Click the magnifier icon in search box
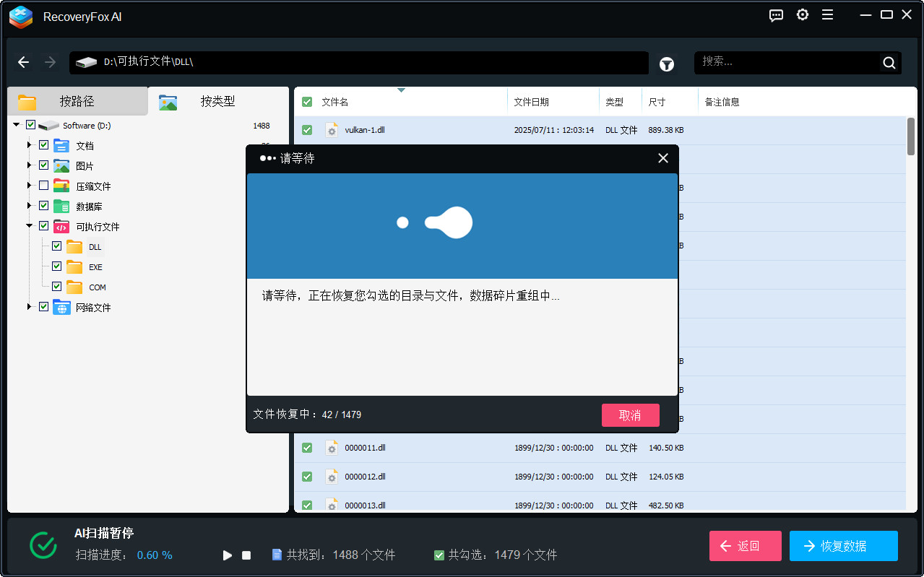 pos(889,62)
